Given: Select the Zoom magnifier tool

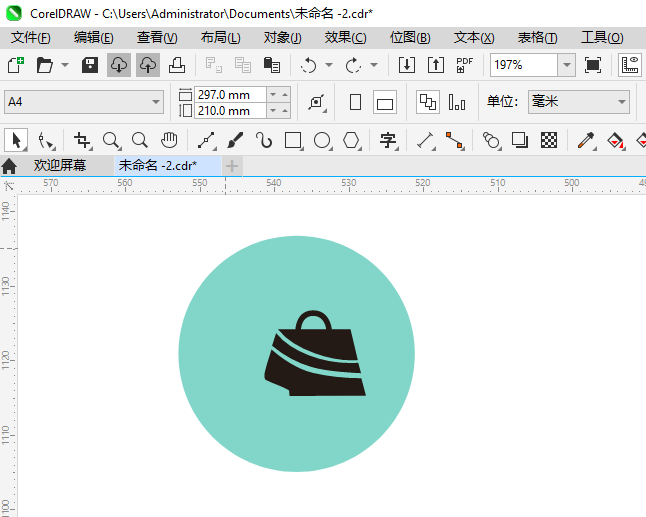Looking at the screenshot, I should click(x=112, y=140).
